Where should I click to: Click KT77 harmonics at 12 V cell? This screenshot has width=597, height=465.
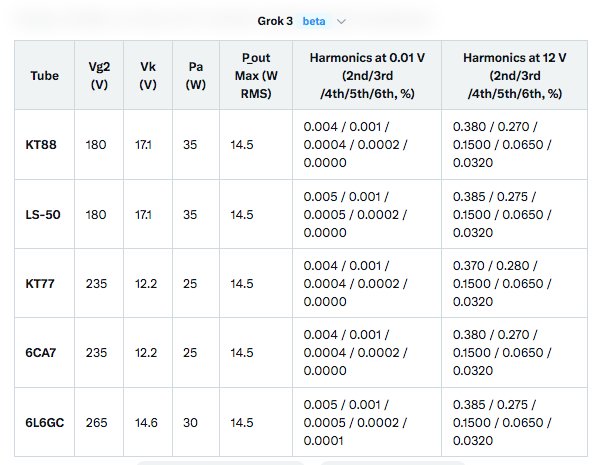(514, 283)
